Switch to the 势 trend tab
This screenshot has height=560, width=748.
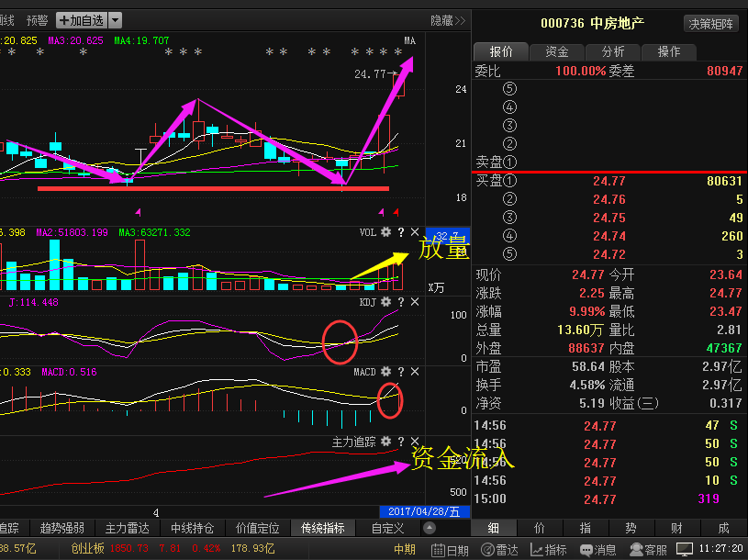coord(631,528)
